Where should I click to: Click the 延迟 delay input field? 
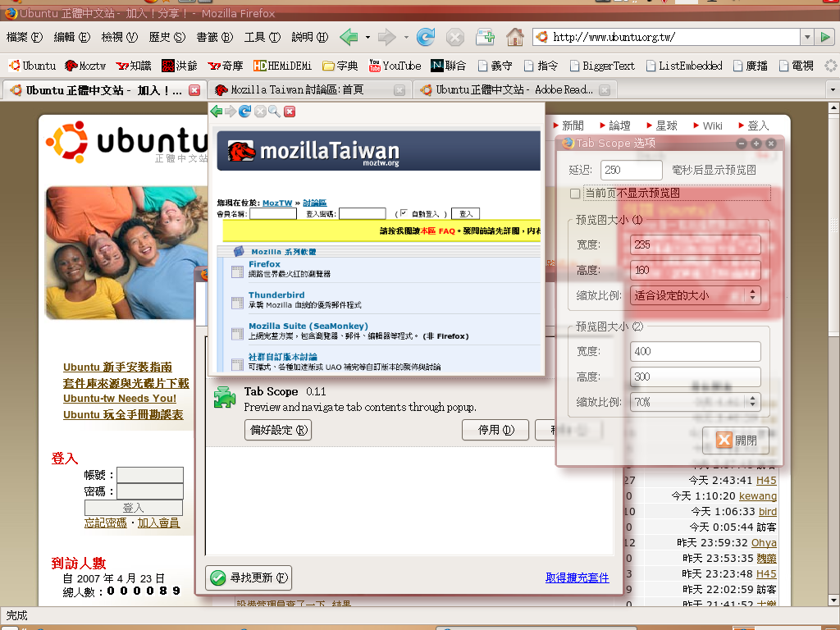[x=631, y=170]
